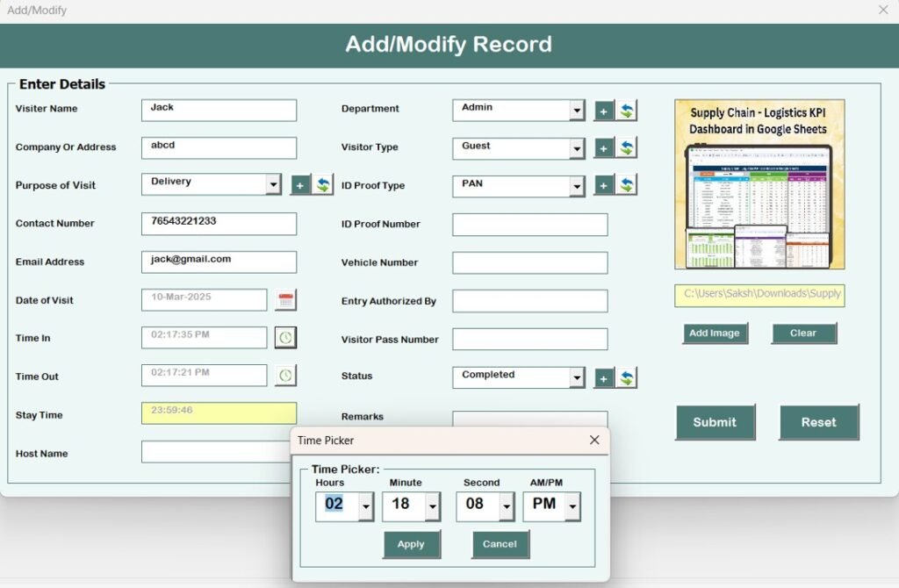Expand the Status dropdown showing Completed
Screen dimensions: 899x588
pos(575,377)
